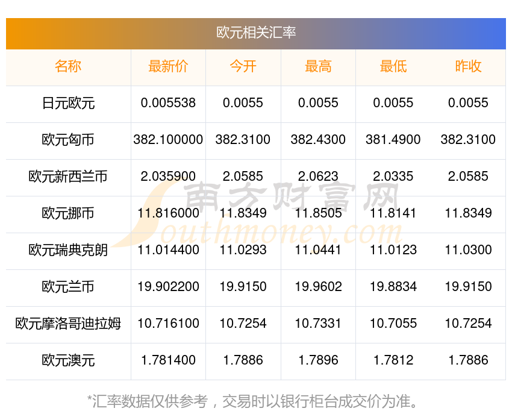
Task: Click the 最低 column header
Action: coord(393,67)
